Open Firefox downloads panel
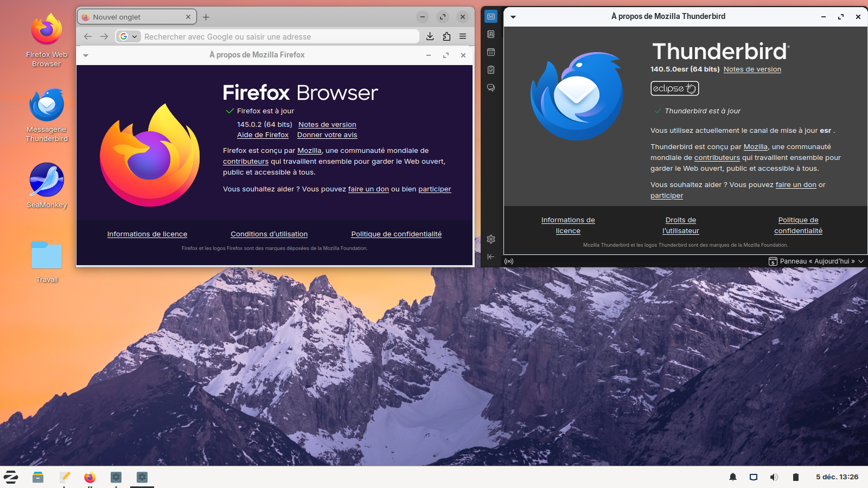The image size is (868, 488). point(430,36)
